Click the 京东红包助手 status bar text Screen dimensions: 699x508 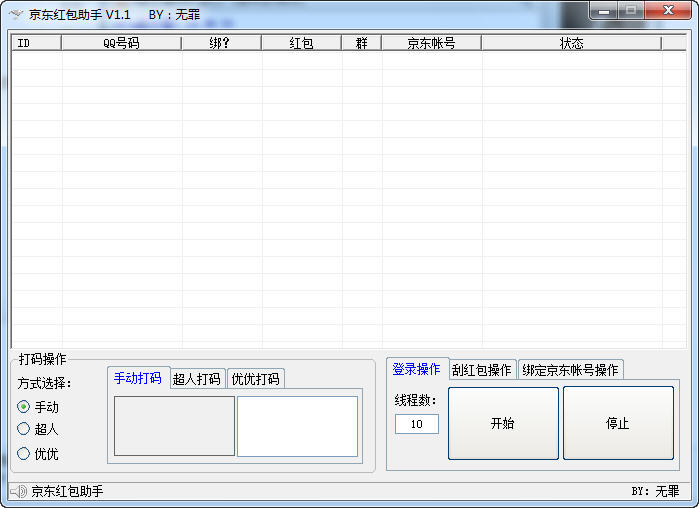coord(67,492)
